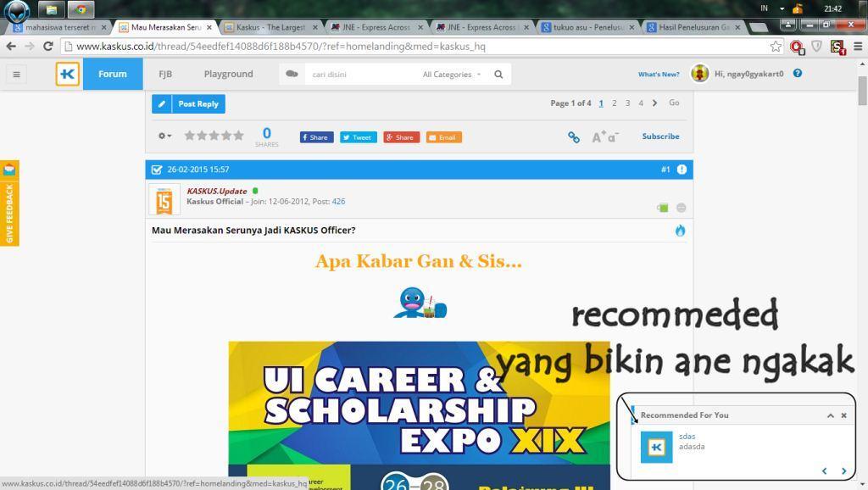Open What's New link
The image size is (868, 490).
659,75
